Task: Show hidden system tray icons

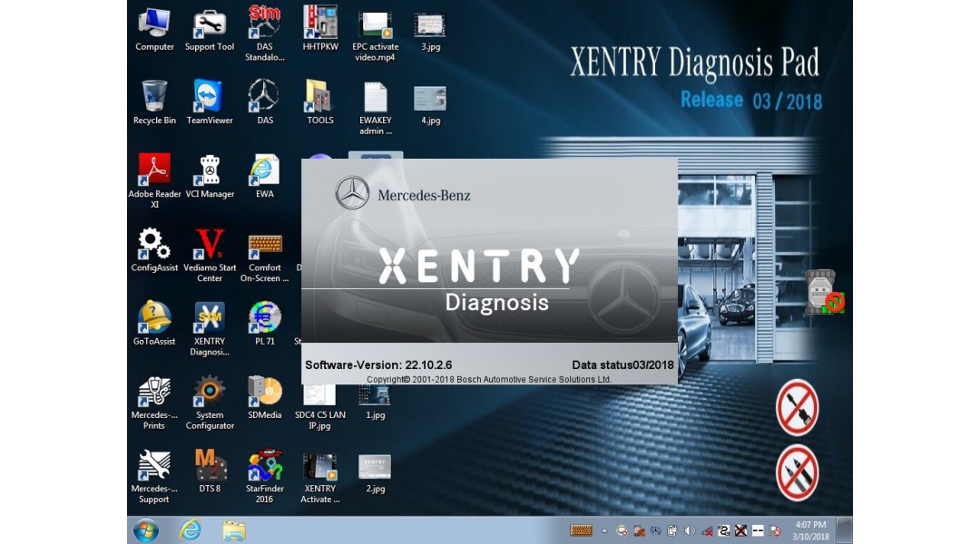Action: coord(603,531)
